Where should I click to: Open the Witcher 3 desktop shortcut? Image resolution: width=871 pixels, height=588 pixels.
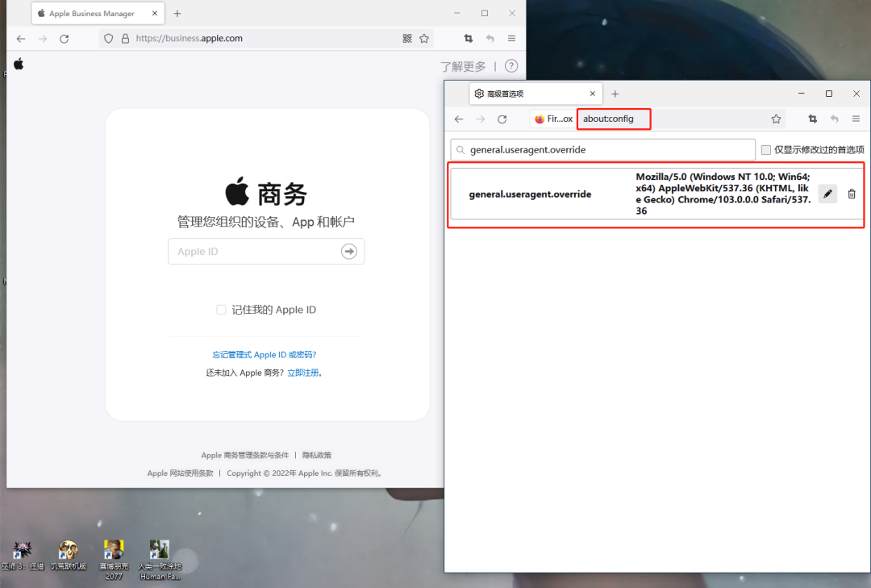pos(23,556)
